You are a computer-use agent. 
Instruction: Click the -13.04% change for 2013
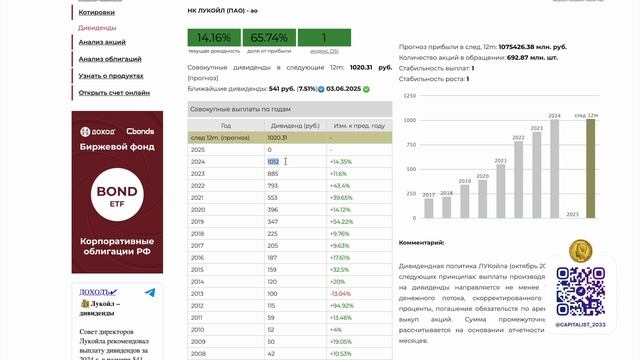(x=340, y=294)
